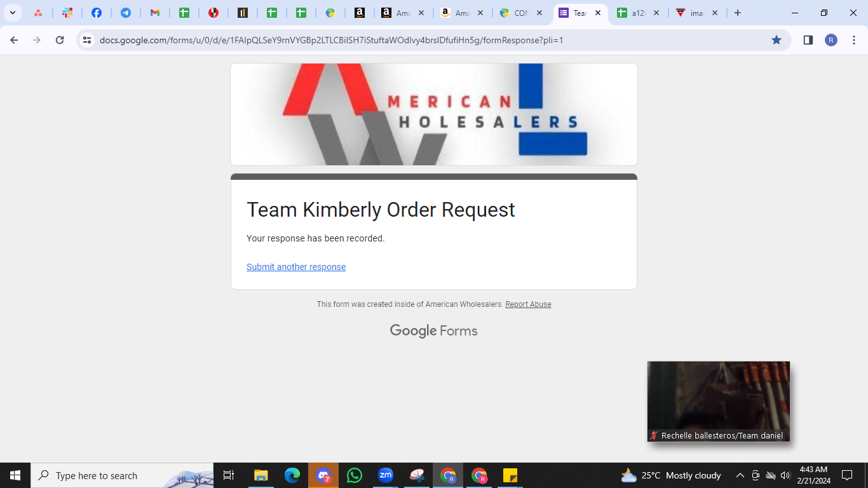Open the pinned tab with black-and-yellow bars icon

pos(243,13)
